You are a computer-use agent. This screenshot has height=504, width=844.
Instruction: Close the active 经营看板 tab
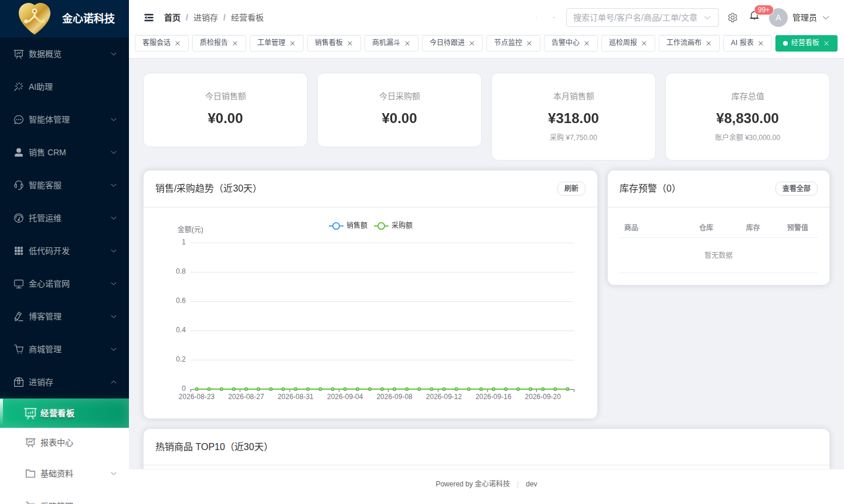(826, 43)
